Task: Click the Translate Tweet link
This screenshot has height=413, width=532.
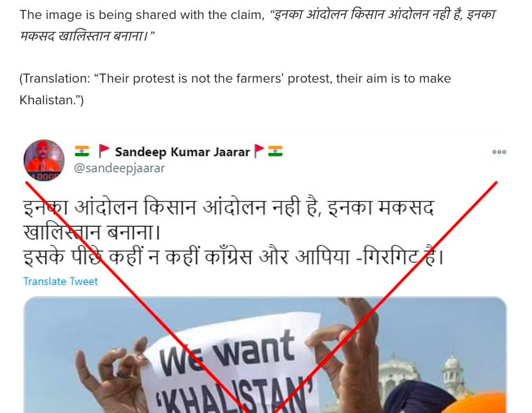Action: click(x=60, y=282)
